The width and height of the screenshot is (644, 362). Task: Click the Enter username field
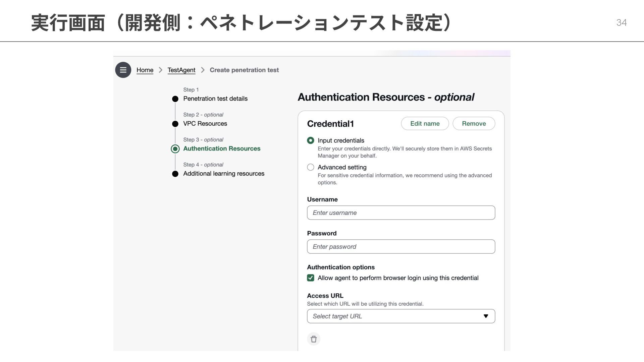tap(401, 213)
